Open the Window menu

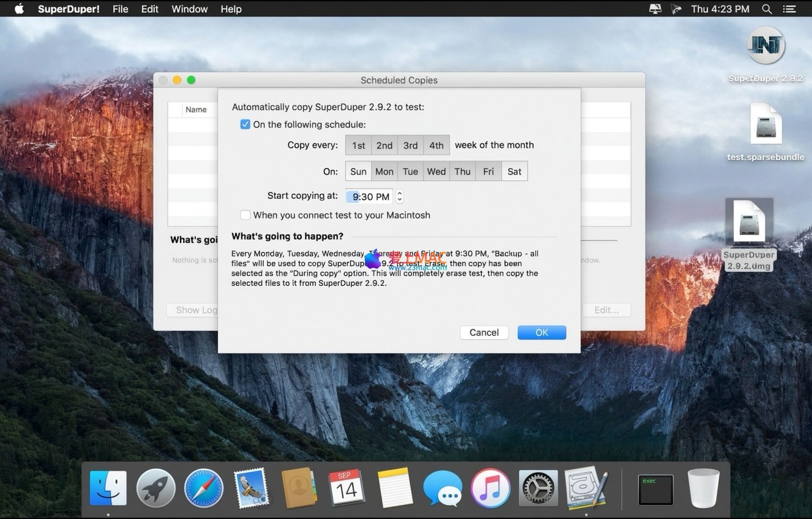pyautogui.click(x=190, y=9)
